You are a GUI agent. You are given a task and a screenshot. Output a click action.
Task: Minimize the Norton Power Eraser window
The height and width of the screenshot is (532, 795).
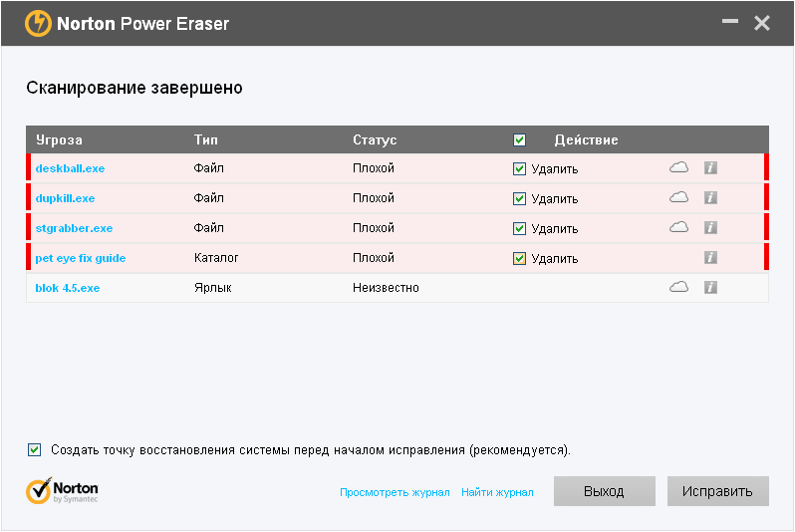tap(730, 21)
